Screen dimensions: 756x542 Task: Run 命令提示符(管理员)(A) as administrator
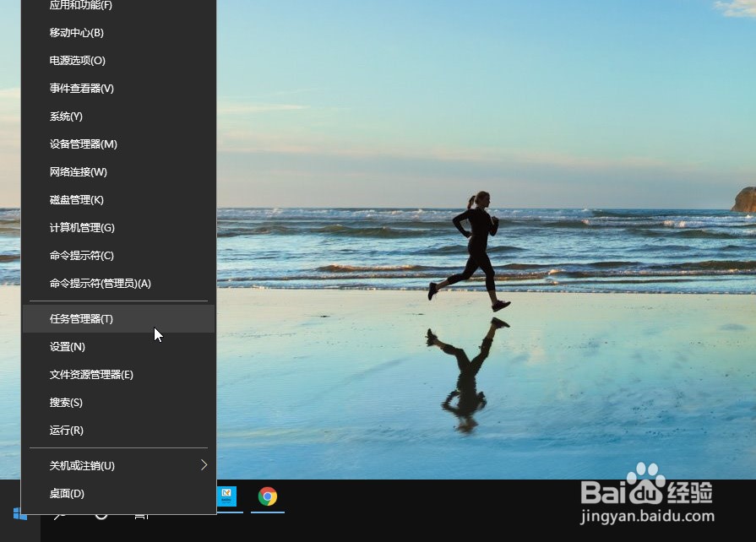coord(118,284)
